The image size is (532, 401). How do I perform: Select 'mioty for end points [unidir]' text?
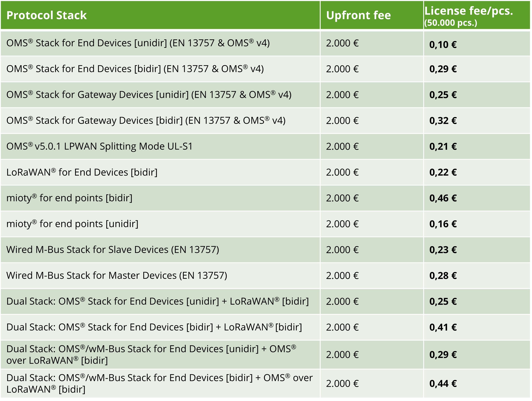pos(72,224)
